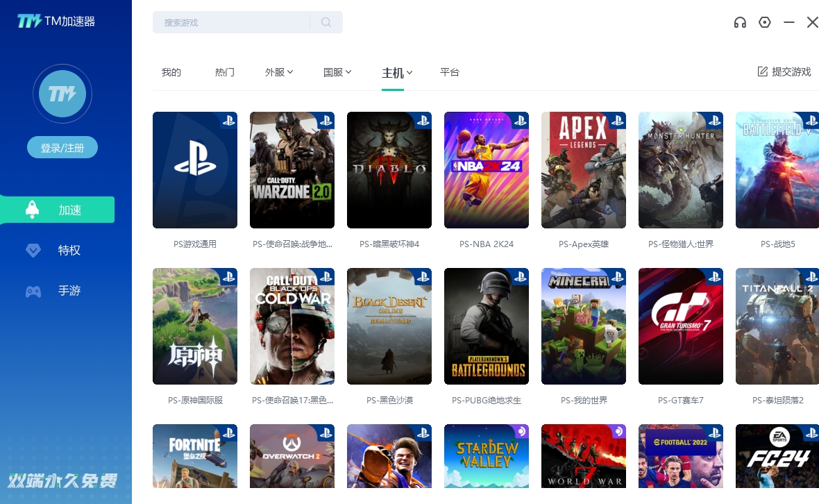Open the Titanfall 2 game cover
819x504 pixels.
777,326
